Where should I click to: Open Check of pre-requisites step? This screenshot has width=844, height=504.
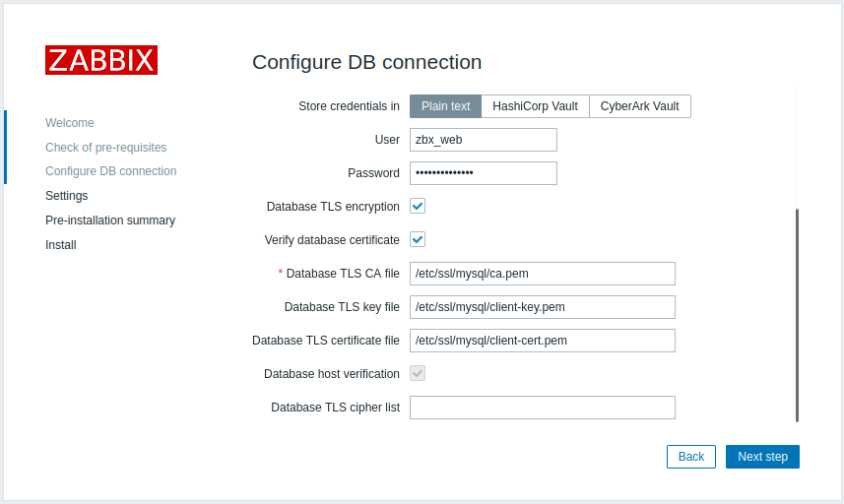[106, 148]
